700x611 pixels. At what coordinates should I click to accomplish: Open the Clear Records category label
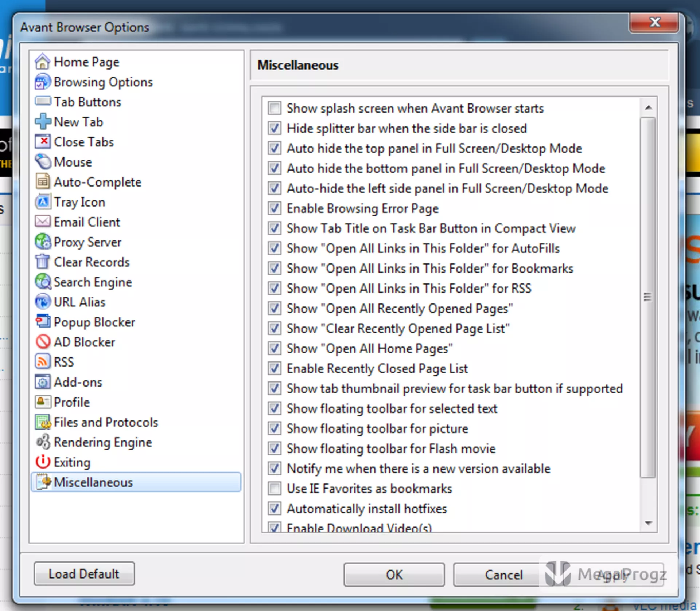click(92, 262)
